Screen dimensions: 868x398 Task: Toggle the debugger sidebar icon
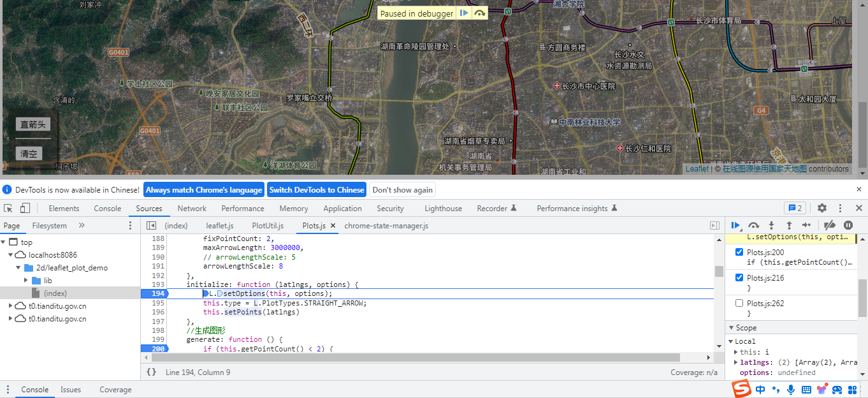(714, 226)
